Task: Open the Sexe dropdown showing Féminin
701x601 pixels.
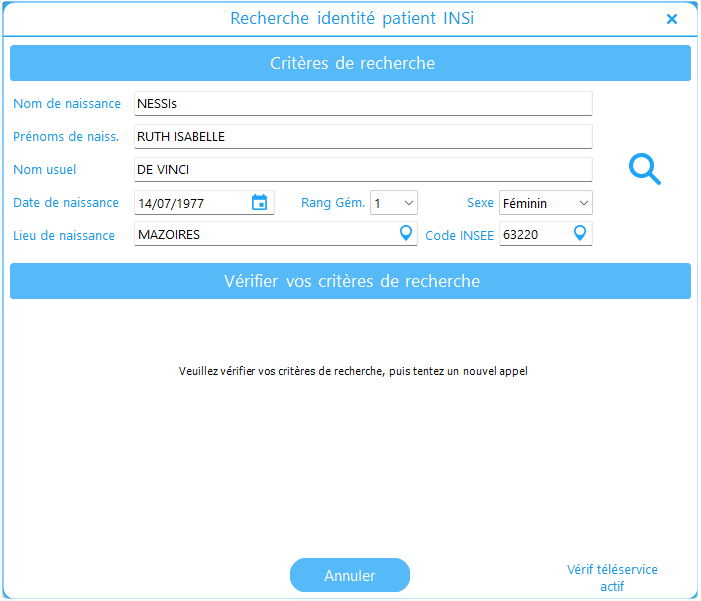Action: pyautogui.click(x=545, y=203)
